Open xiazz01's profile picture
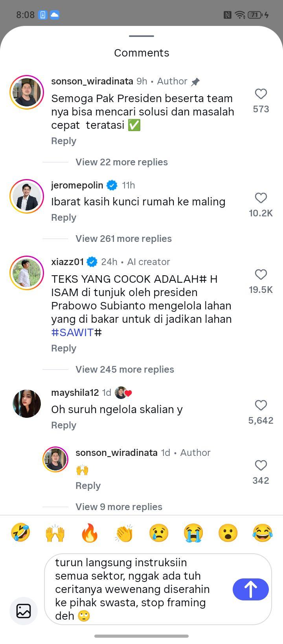283x644 pixels. [x=27, y=273]
